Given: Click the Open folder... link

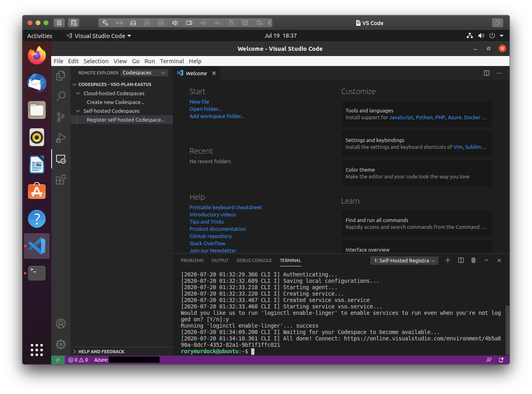Looking at the screenshot, I should (x=206, y=109).
